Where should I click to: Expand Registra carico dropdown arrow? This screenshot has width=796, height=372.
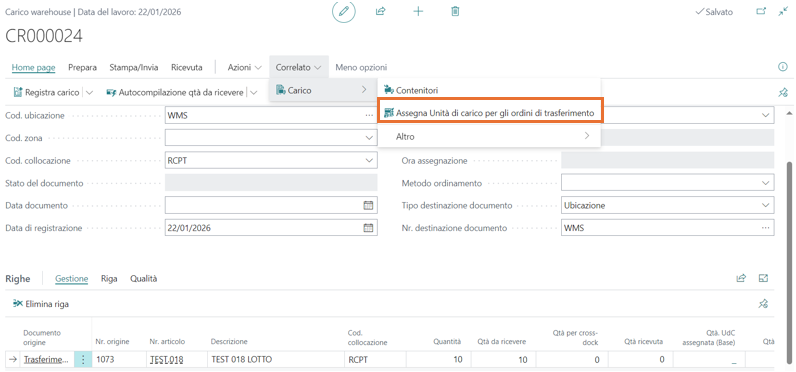[x=89, y=92]
